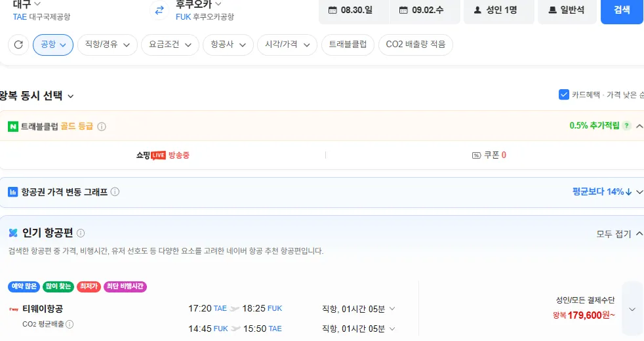Click the price graph chart icon

coord(12,192)
